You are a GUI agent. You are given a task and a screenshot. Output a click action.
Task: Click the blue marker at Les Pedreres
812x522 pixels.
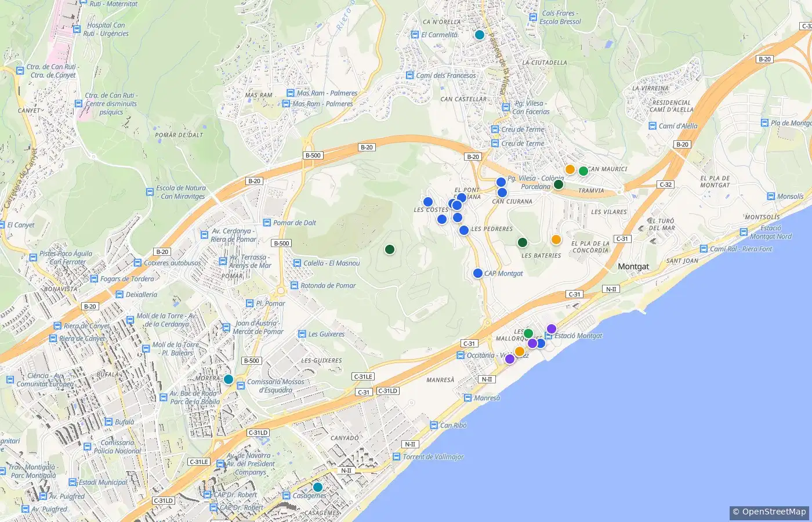pos(464,230)
